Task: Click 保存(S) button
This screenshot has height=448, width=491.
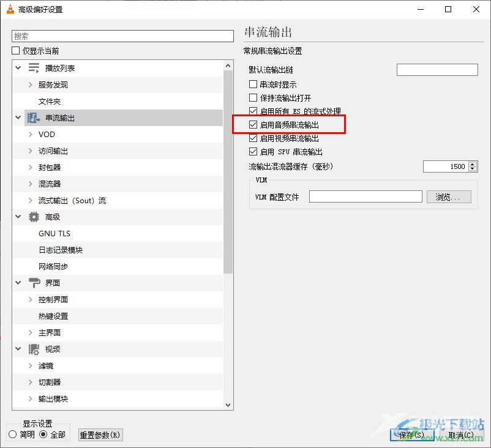Action: pos(412,435)
